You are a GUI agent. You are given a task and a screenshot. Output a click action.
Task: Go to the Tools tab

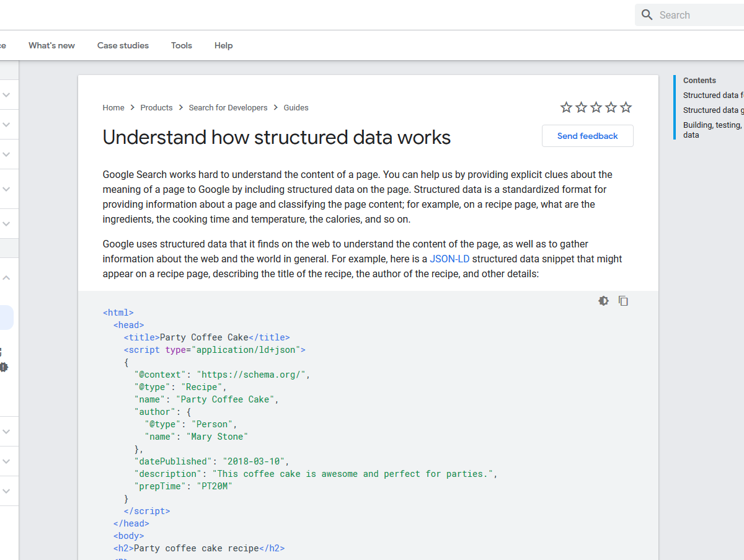point(182,45)
